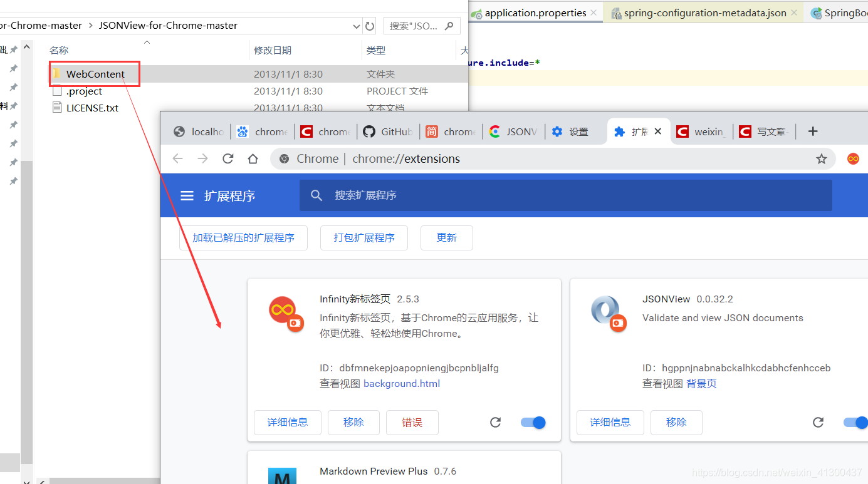Bookmark this page with star icon
The width and height of the screenshot is (868, 484).
click(822, 159)
